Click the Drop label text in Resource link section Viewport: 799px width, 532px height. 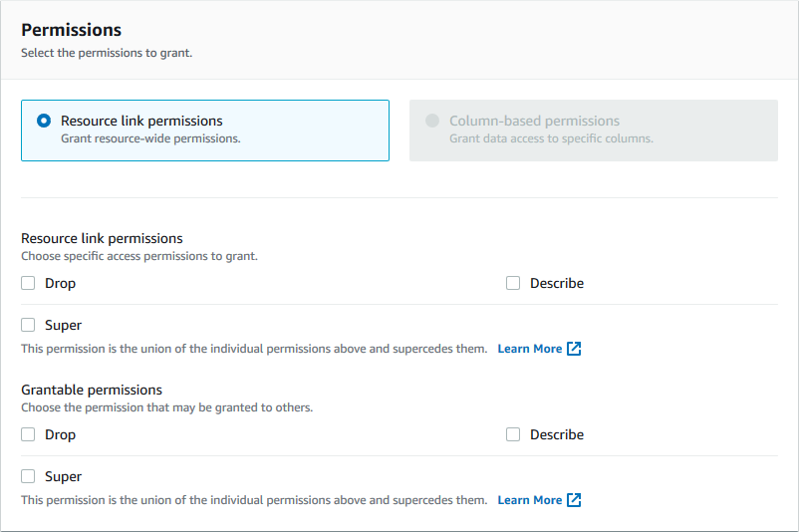pyautogui.click(x=60, y=283)
